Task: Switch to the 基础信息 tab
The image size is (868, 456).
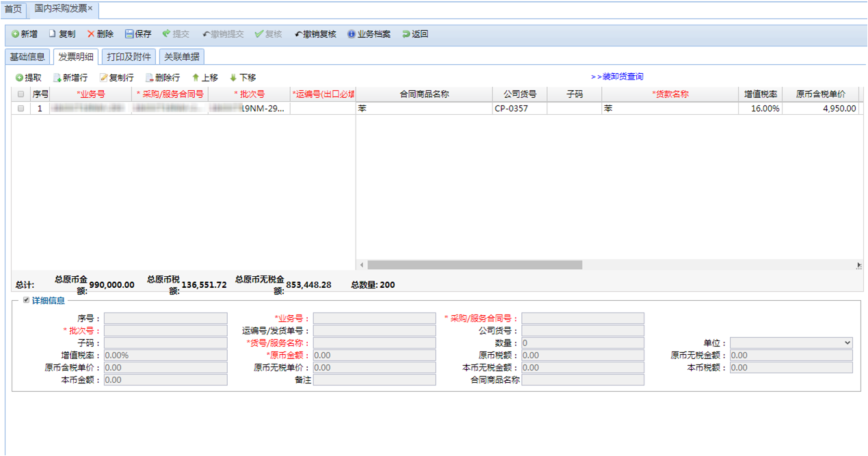Action: (27, 57)
